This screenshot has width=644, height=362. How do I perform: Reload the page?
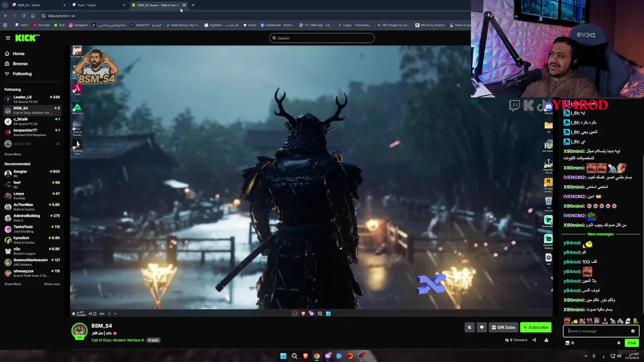point(23,16)
